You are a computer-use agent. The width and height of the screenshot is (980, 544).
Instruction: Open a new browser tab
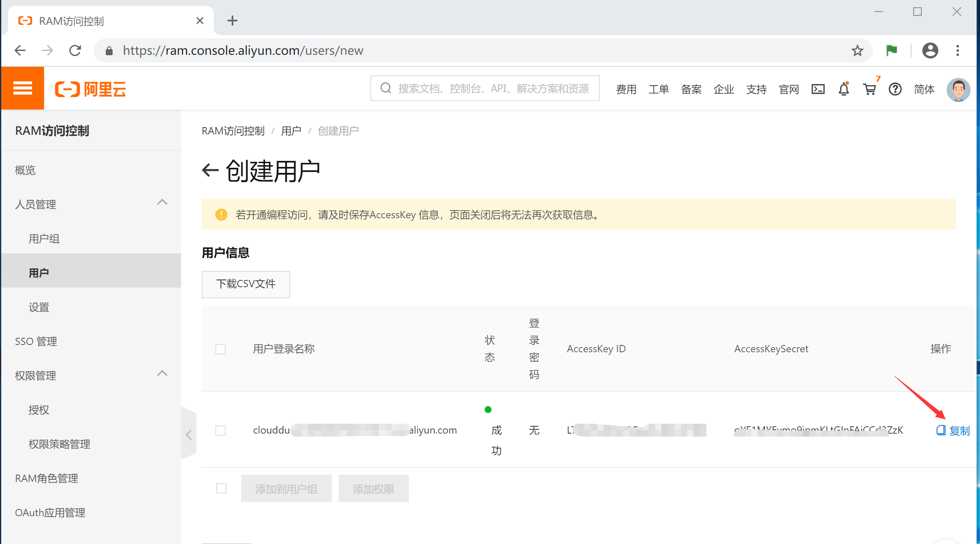click(232, 21)
